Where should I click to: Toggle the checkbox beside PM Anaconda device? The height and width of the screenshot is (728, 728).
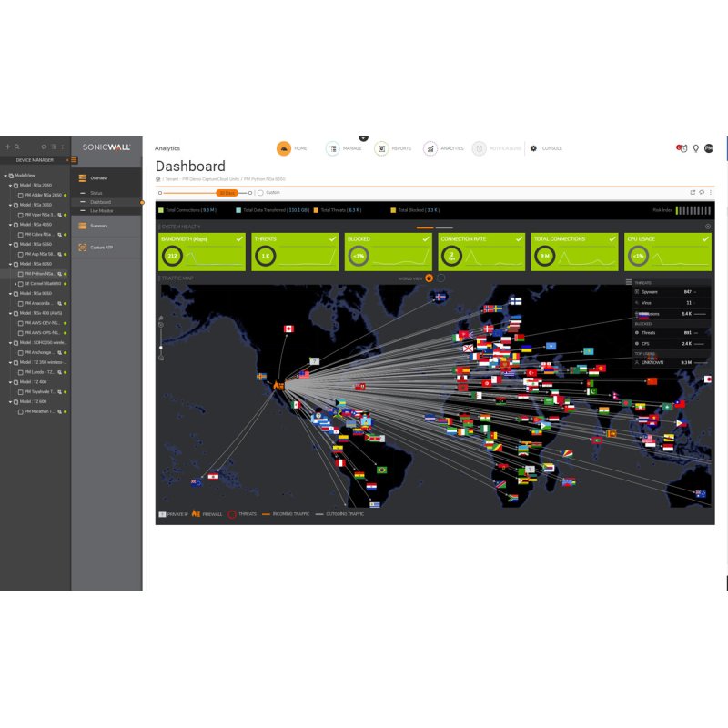[21, 302]
